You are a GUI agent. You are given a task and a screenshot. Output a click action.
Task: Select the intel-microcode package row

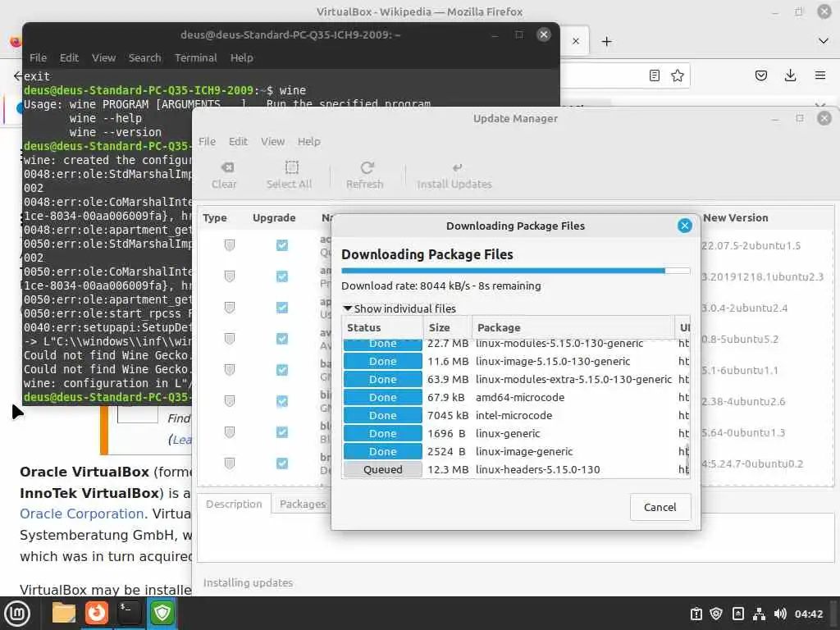point(515,416)
